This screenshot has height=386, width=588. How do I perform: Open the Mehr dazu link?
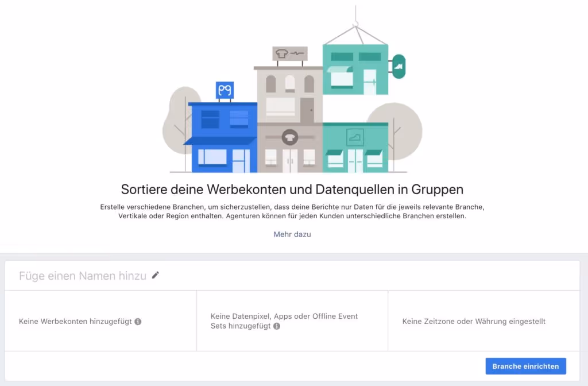[292, 234]
